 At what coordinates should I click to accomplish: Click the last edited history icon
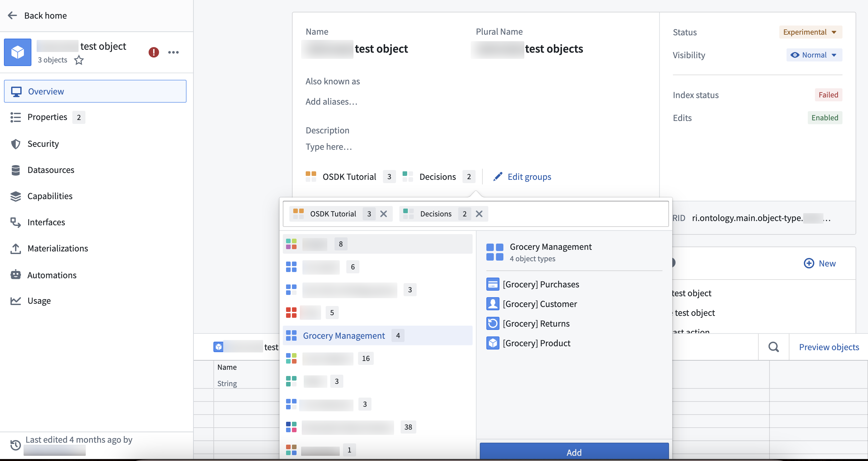15,445
